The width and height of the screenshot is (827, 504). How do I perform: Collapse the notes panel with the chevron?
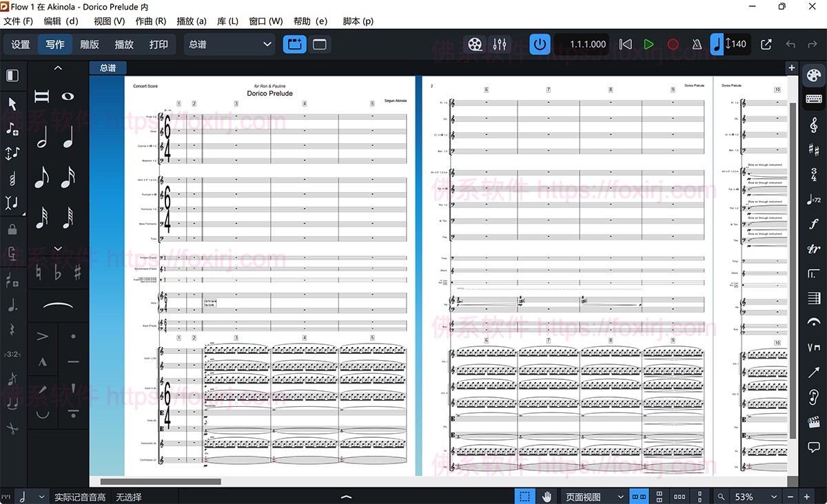[58, 67]
